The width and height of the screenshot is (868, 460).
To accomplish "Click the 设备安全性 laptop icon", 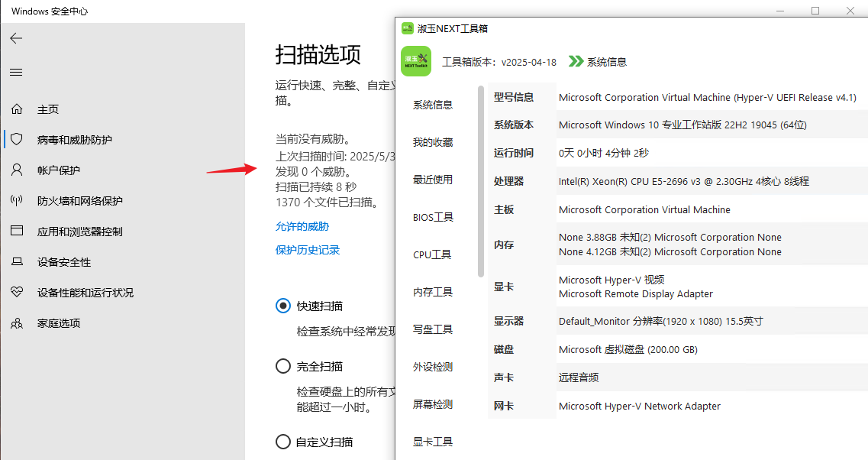I will click(17, 262).
